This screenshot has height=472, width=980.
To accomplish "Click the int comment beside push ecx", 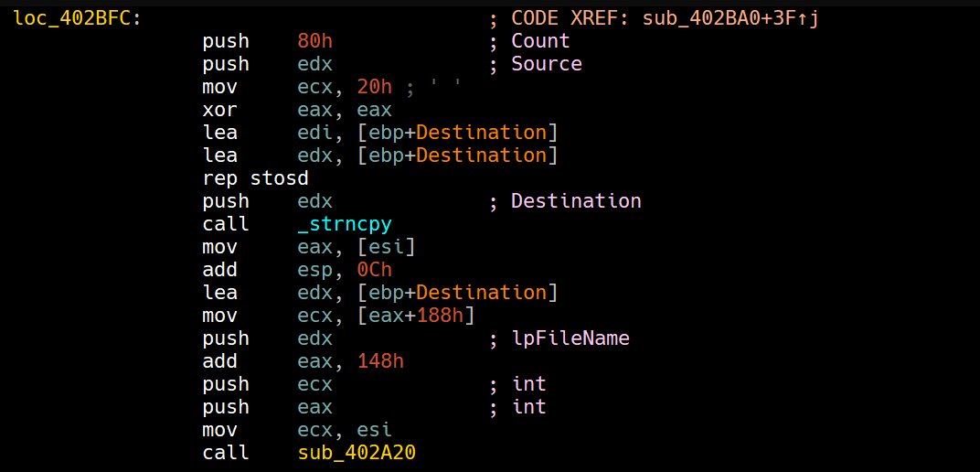I will click(528, 384).
